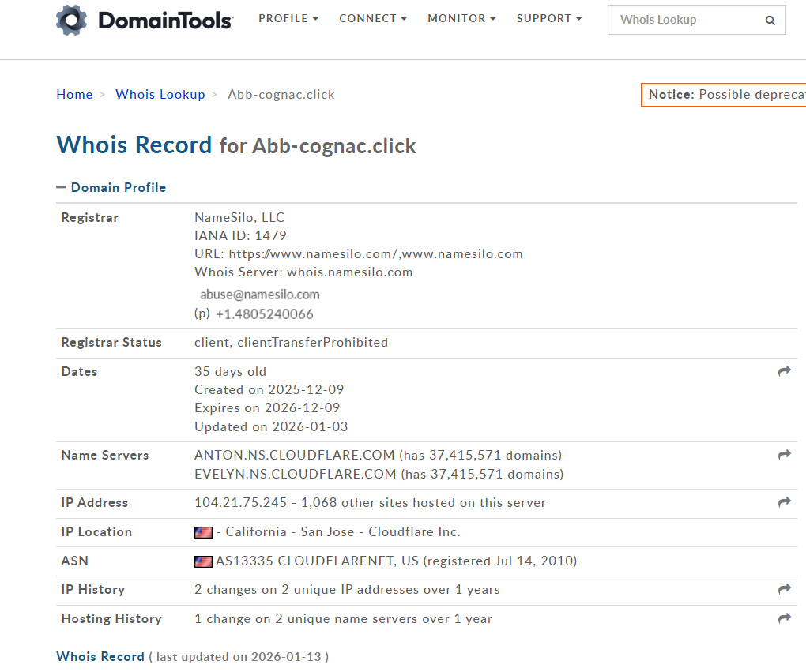Click the share arrow in the Hosting History row
Screen dimensions: 806x672
coord(784,618)
